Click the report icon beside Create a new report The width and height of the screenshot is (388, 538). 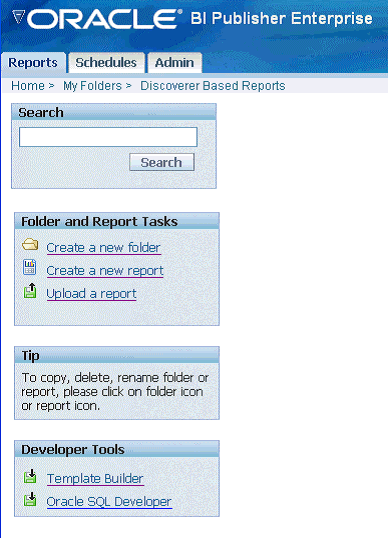click(30, 268)
